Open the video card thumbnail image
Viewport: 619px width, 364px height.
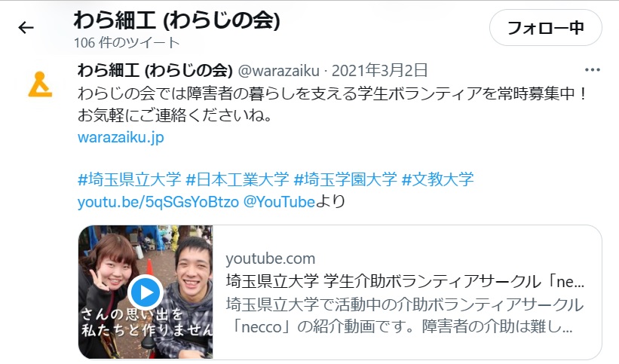pyautogui.click(x=146, y=292)
